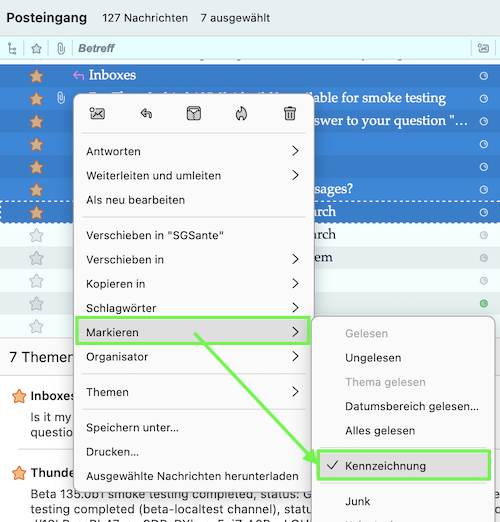The height and width of the screenshot is (522, 500).
Task: Sort by the attachment paperclip column header
Action: [x=61, y=49]
